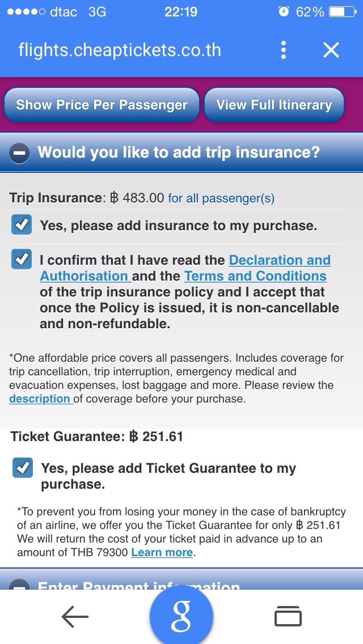
Task: Follow the coverage description link
Action: coord(40,399)
